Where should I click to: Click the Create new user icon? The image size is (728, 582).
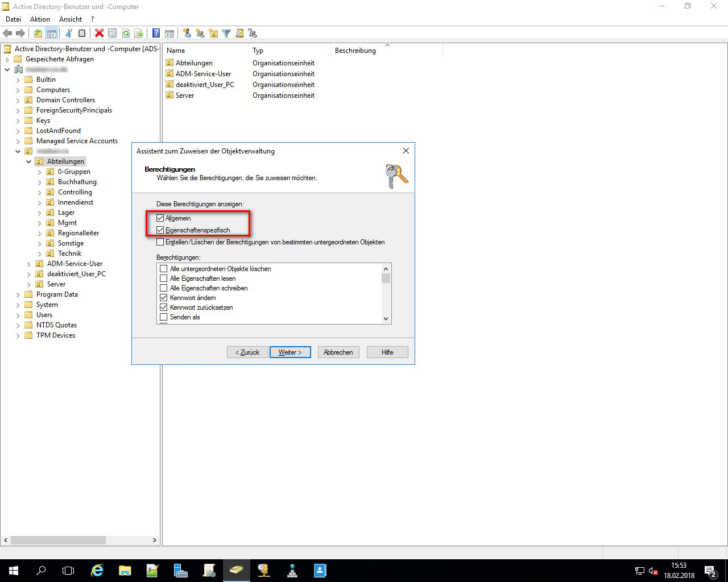click(x=187, y=34)
